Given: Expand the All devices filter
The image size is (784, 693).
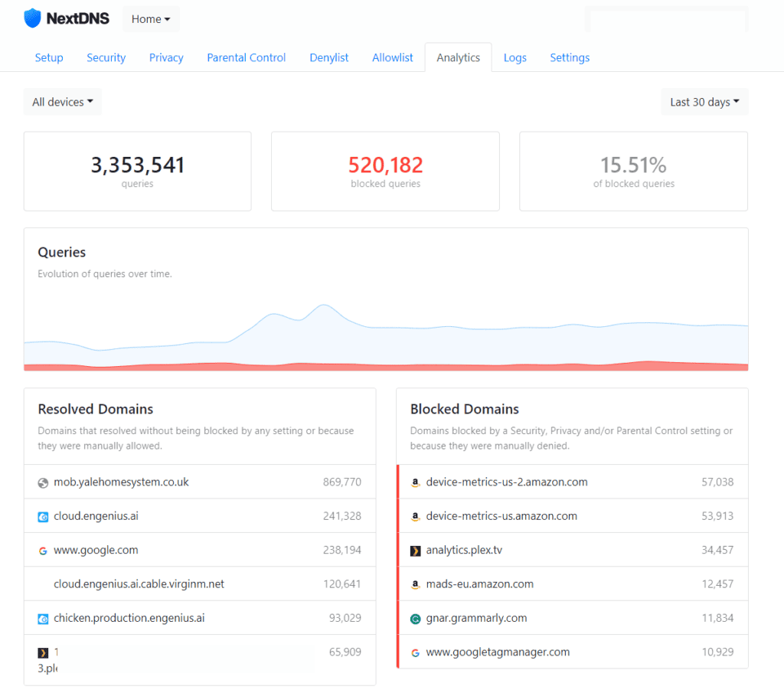Looking at the screenshot, I should 63,102.
